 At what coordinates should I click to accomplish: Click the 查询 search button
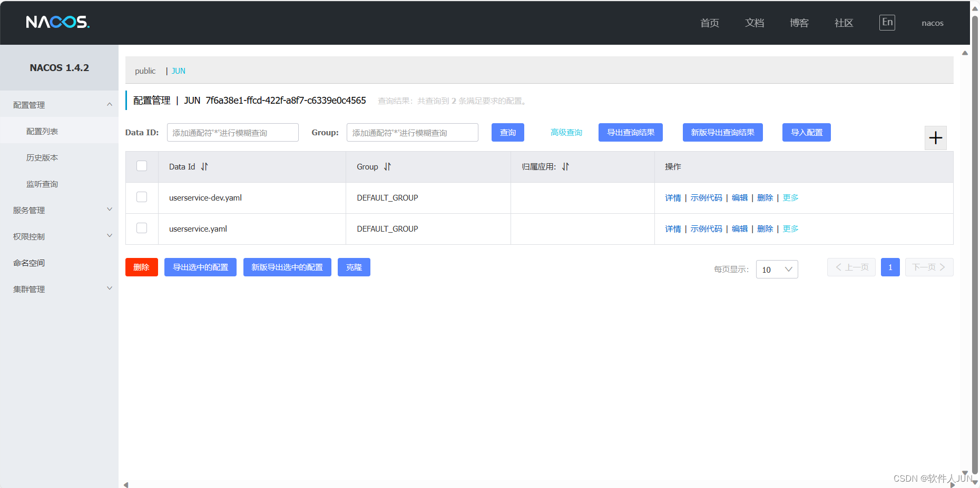(507, 132)
